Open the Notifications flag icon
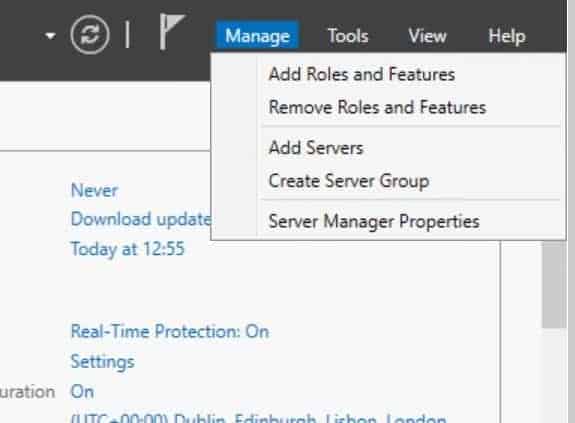 point(172,32)
